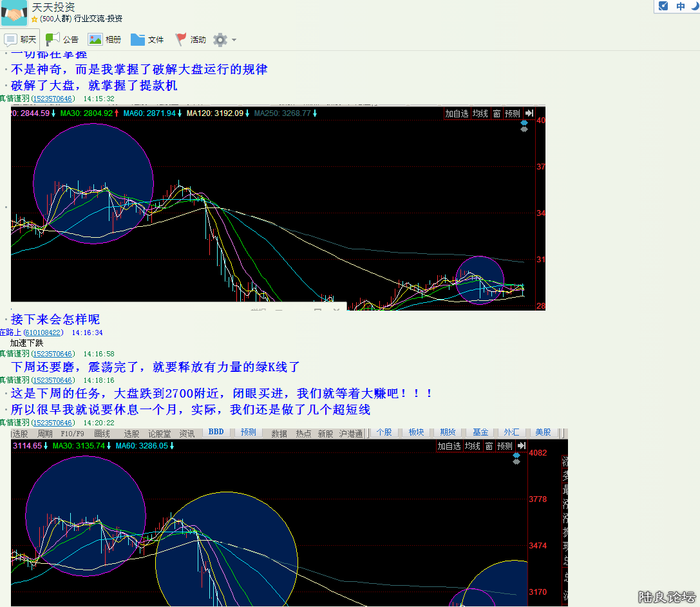
Task: Click sender ID link 610108422
Action: (x=43, y=332)
